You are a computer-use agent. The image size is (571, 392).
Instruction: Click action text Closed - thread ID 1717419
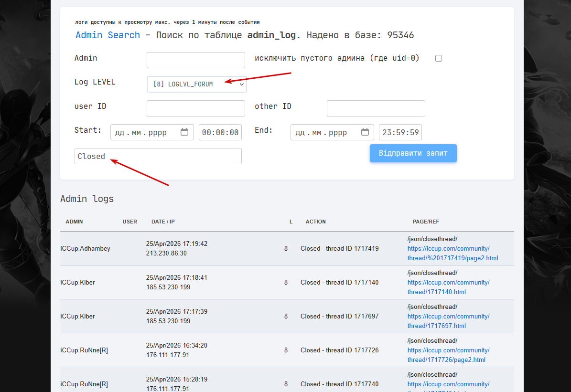pos(339,249)
